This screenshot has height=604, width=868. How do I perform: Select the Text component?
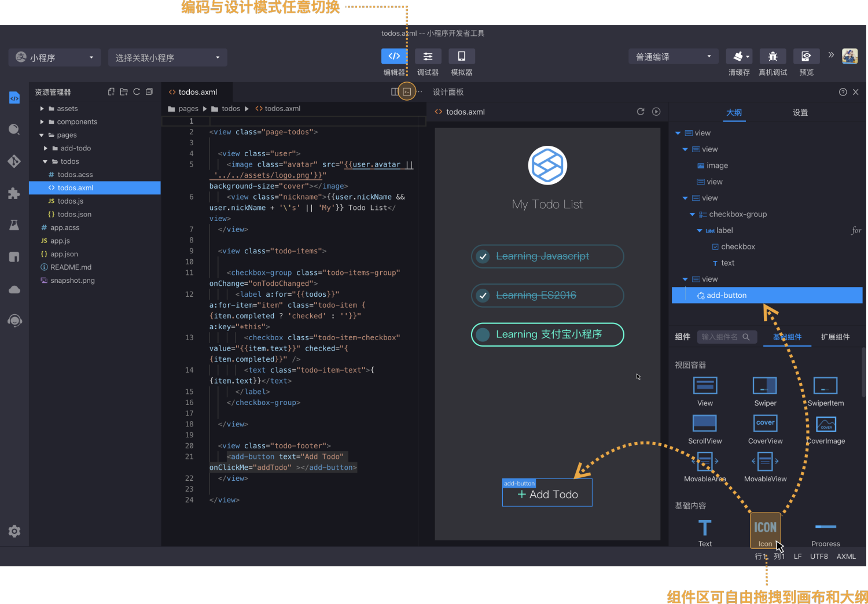tap(705, 533)
